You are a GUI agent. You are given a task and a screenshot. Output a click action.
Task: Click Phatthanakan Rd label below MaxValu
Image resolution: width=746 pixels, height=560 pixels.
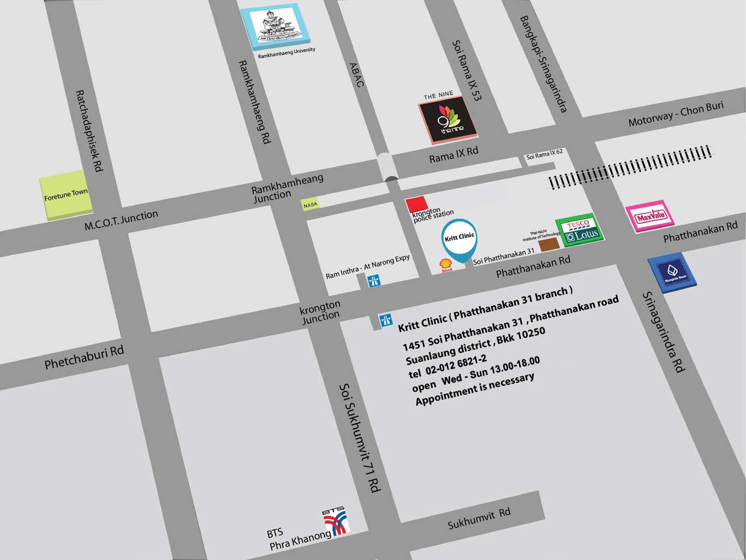pyautogui.click(x=701, y=232)
